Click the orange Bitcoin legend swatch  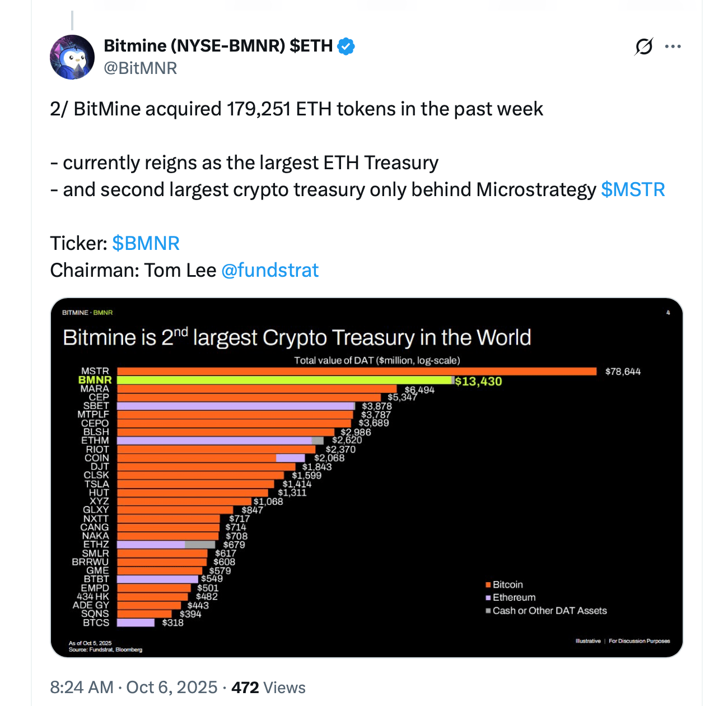pos(488,585)
